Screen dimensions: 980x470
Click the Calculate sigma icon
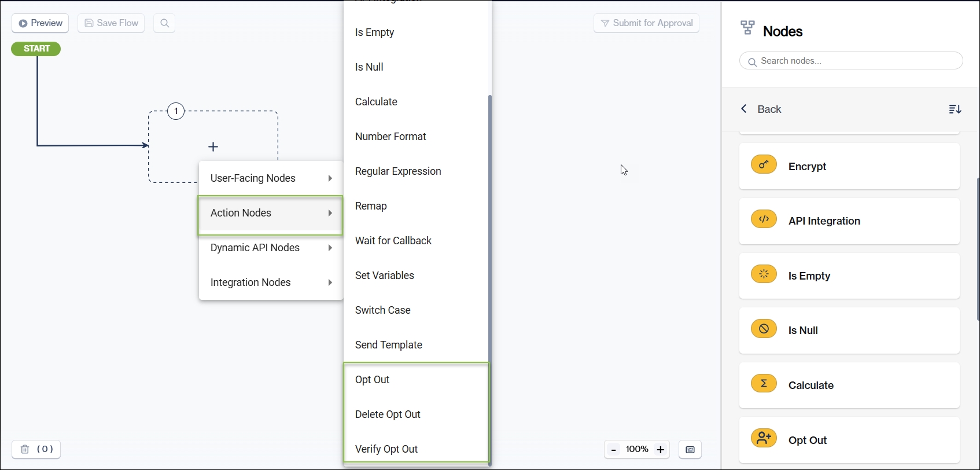click(x=764, y=384)
